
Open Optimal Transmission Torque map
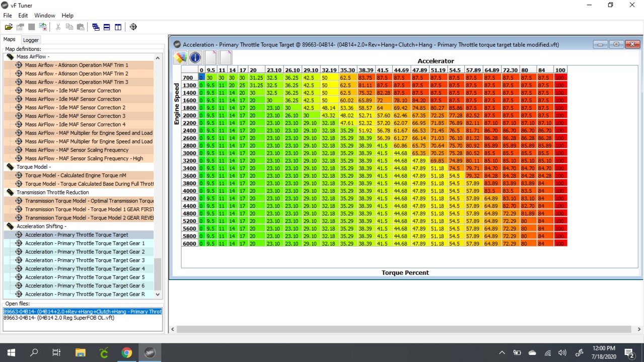point(89,201)
